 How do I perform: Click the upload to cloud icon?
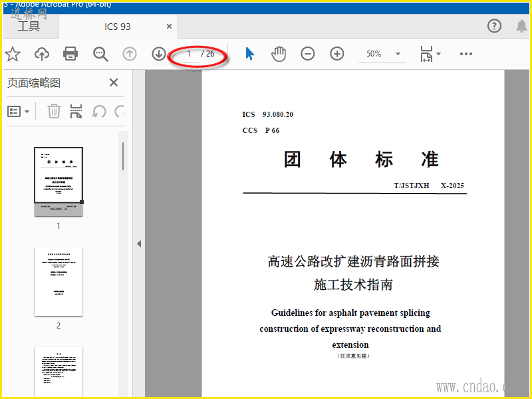coord(42,54)
